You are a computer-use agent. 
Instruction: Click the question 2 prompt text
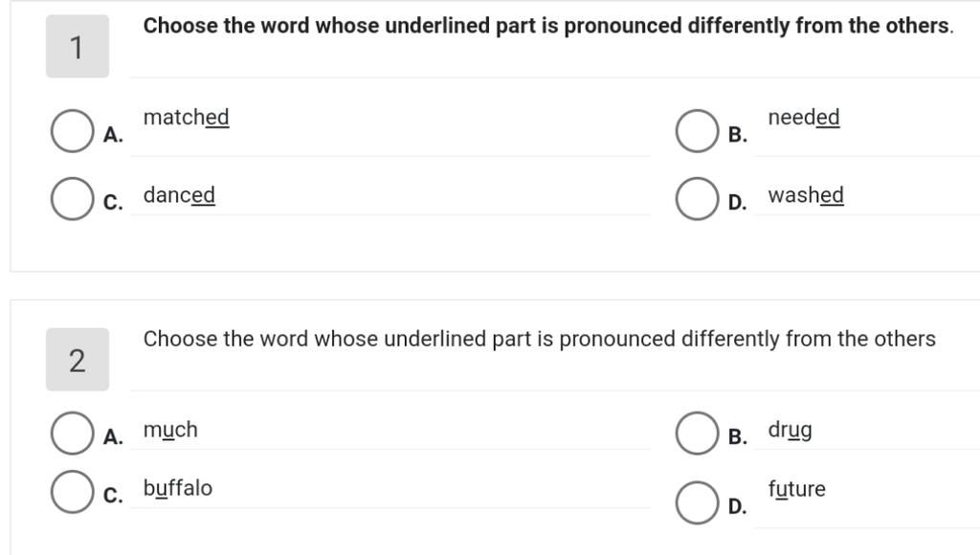click(x=539, y=340)
